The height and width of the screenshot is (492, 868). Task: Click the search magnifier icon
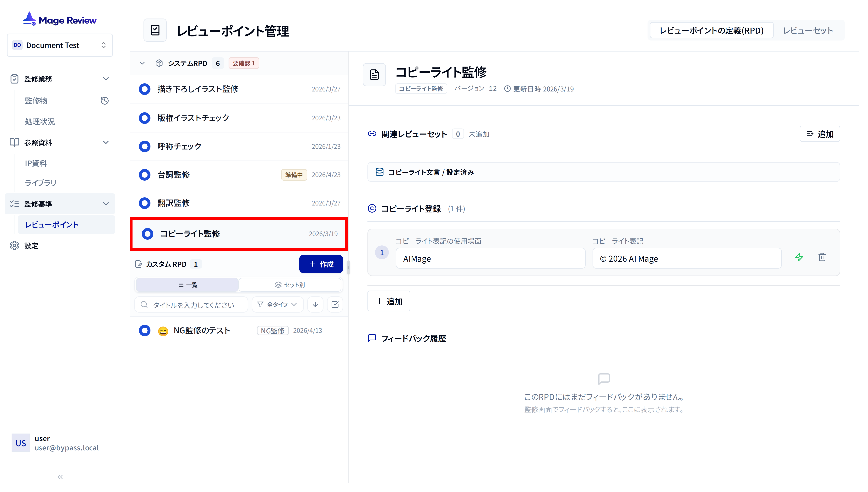click(x=144, y=304)
